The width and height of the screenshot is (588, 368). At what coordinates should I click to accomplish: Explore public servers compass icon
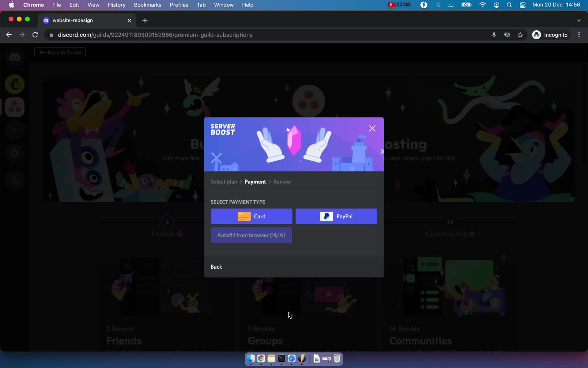14,153
